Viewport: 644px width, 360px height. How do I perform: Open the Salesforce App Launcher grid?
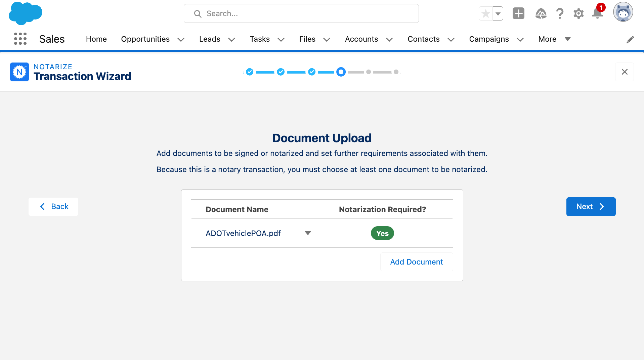20,39
